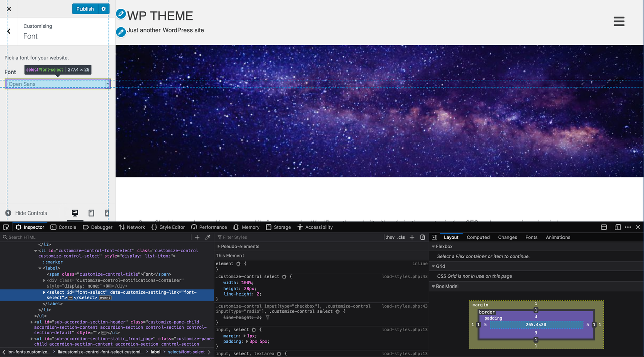Toggle the three-pane inspector sidebar icon
This screenshot has height=357, width=644.
(435, 237)
